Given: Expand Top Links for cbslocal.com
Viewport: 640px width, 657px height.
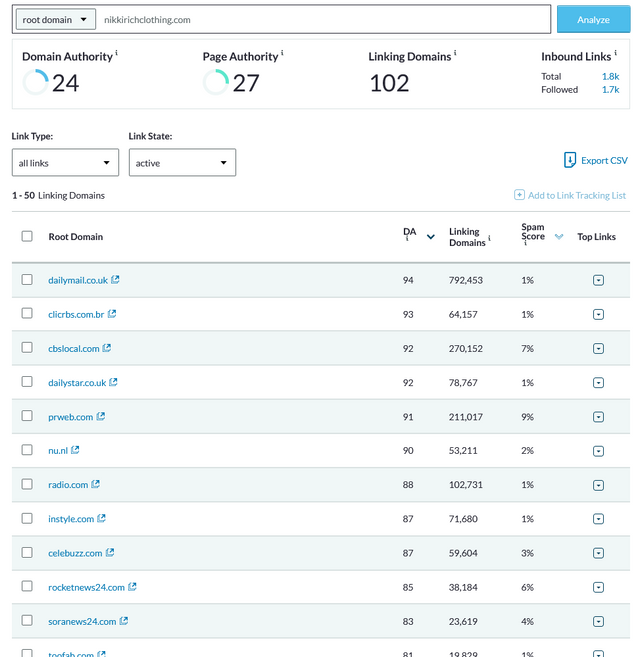Looking at the screenshot, I should coord(599,349).
